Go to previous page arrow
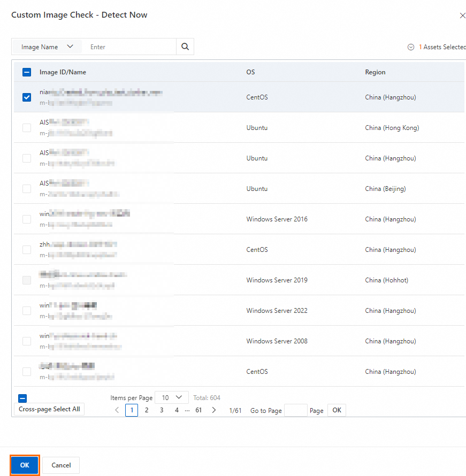 pyautogui.click(x=117, y=410)
